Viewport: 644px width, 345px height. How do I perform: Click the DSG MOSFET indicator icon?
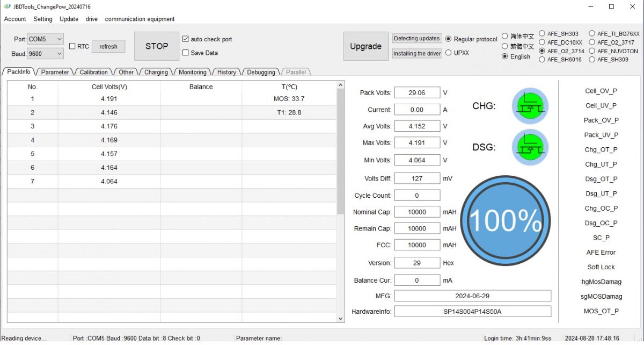pos(530,147)
